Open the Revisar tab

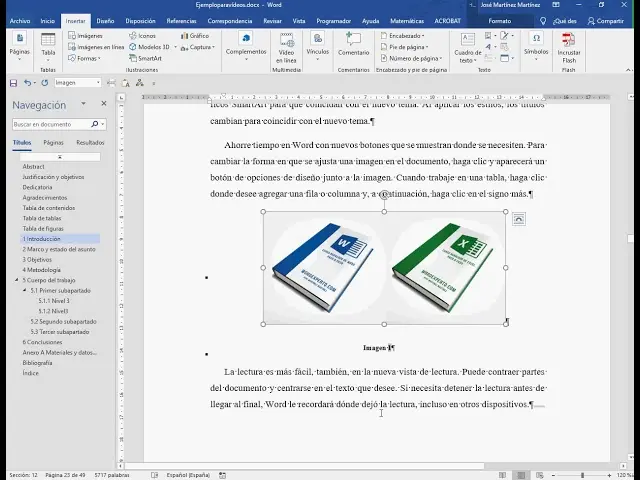pos(272,21)
